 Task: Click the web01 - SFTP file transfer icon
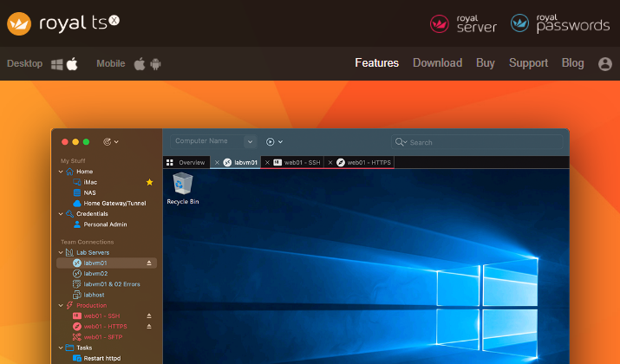click(76, 337)
